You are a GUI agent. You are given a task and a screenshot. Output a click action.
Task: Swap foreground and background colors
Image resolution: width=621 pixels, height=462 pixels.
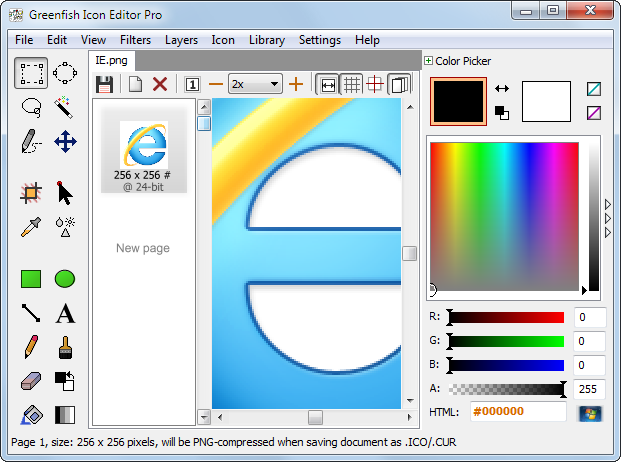502,89
